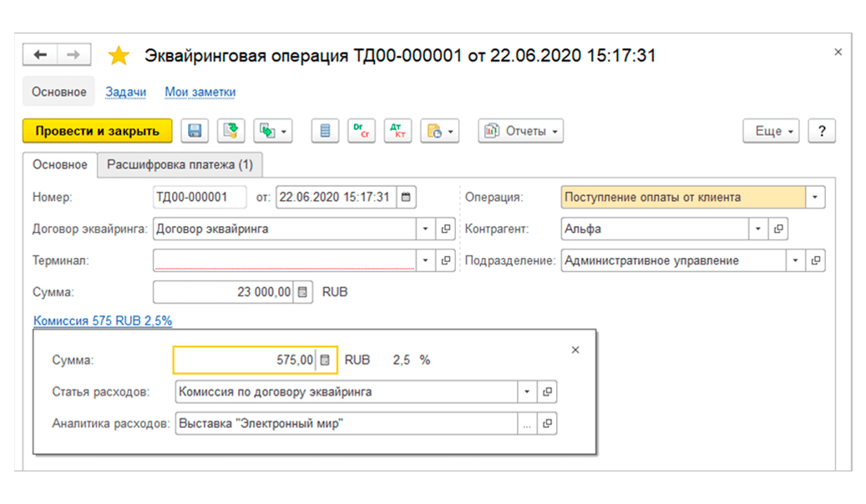Viewport: 866px width, 504px height.
Task: Open the Отчеты dropdown menu
Action: point(521,131)
